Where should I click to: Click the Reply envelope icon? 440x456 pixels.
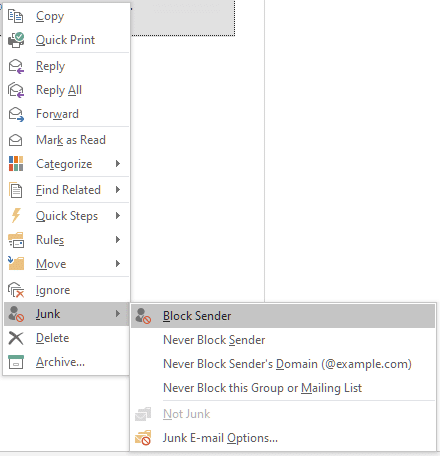(x=16, y=66)
